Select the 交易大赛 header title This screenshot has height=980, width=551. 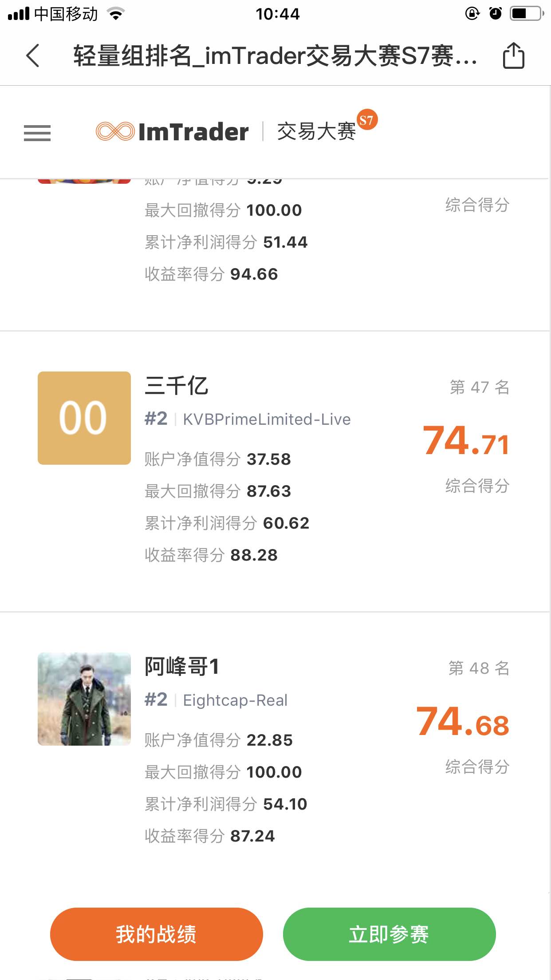point(316,131)
